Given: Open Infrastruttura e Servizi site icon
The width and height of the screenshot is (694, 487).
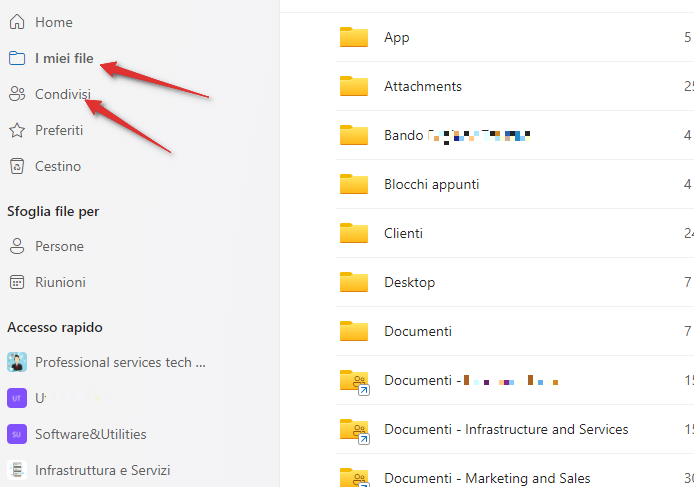Looking at the screenshot, I should pyautogui.click(x=17, y=470).
